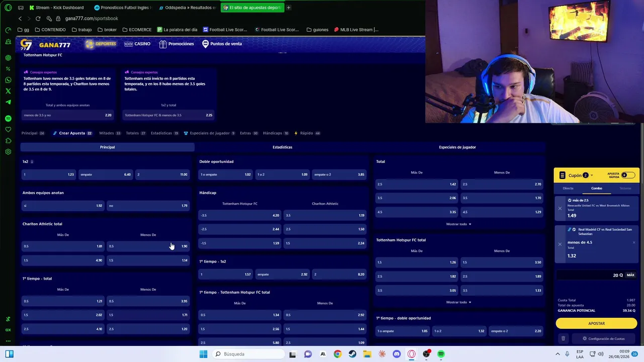Switch to the Oddspedia browser tab

coord(187,8)
